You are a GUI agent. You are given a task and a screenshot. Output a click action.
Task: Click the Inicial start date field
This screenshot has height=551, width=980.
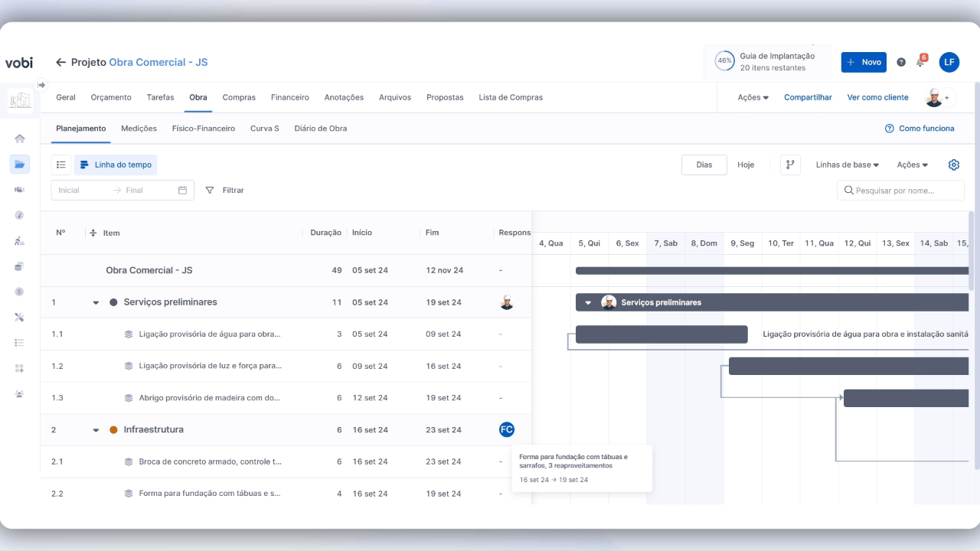pyautogui.click(x=80, y=190)
